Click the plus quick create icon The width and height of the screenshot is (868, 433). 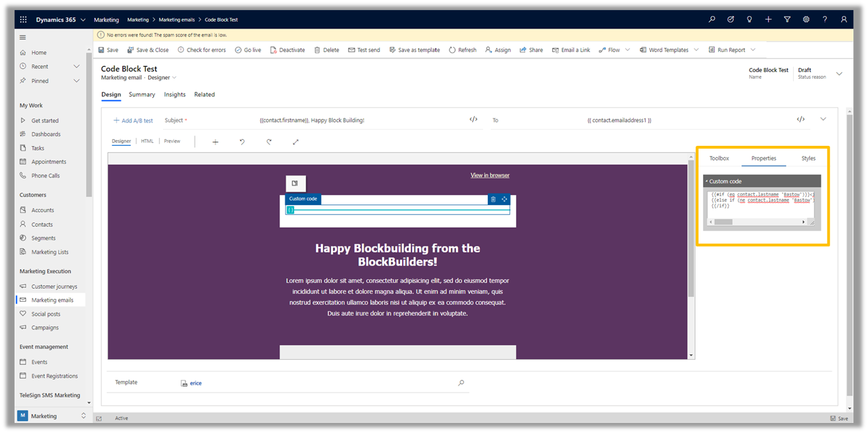[768, 19]
